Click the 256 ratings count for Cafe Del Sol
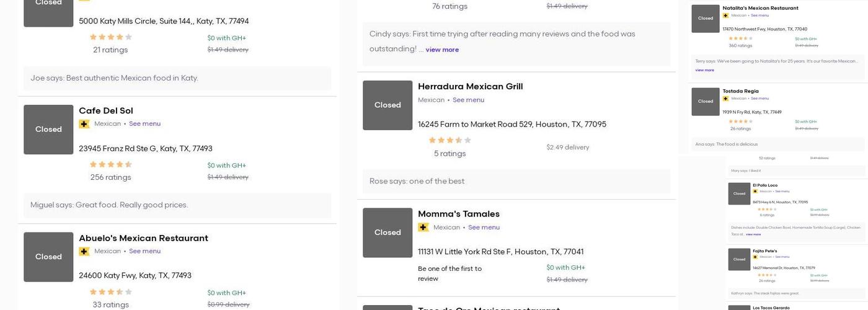 tap(111, 177)
